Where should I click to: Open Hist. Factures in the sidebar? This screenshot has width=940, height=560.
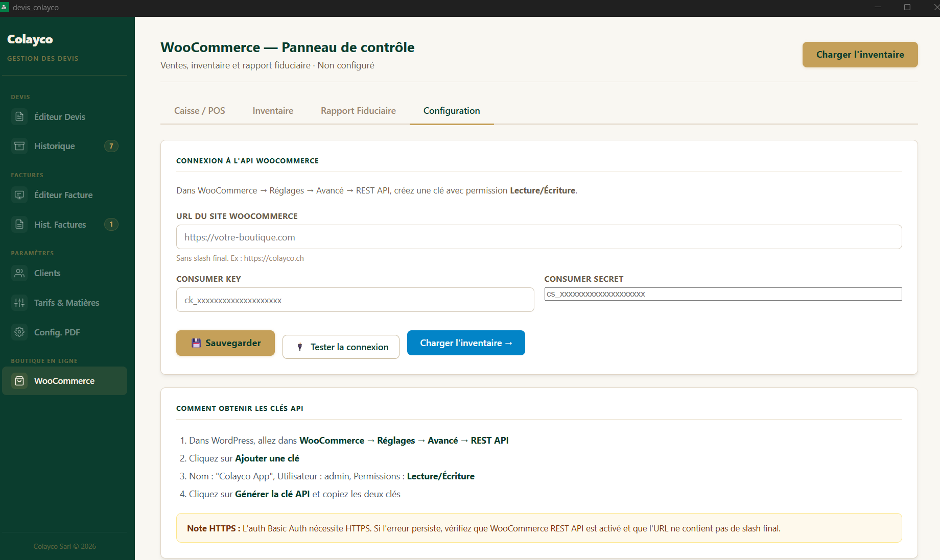[x=65, y=225]
